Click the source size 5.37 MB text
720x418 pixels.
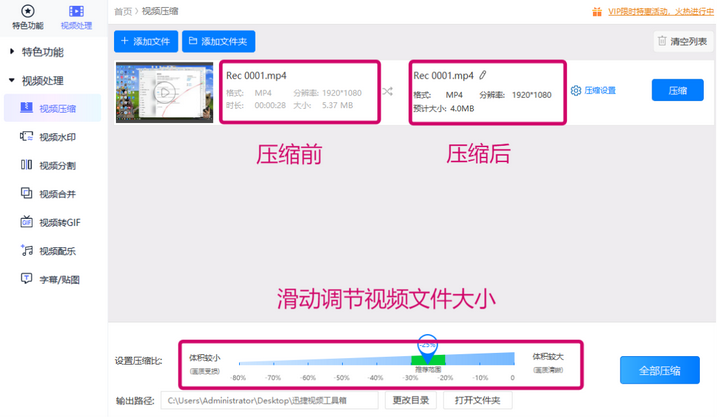[338, 105]
